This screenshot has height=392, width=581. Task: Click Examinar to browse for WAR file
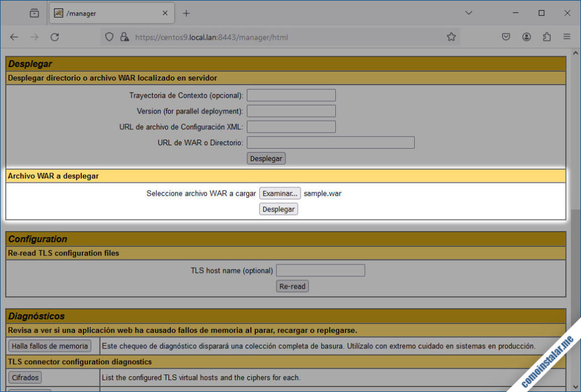coord(280,193)
